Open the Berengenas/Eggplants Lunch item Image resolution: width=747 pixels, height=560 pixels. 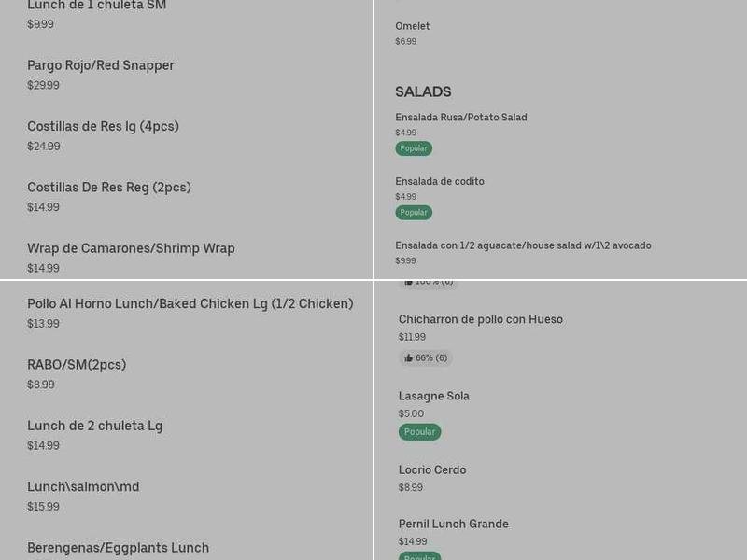point(119,548)
